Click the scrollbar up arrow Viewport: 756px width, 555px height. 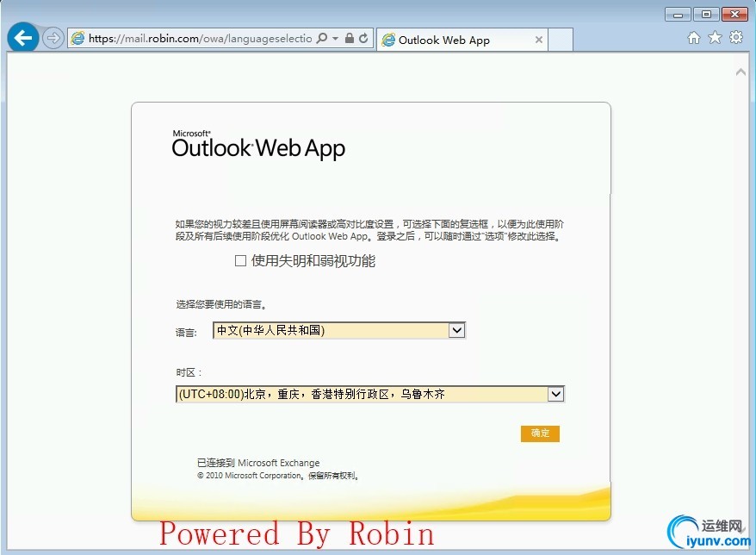tap(741, 72)
